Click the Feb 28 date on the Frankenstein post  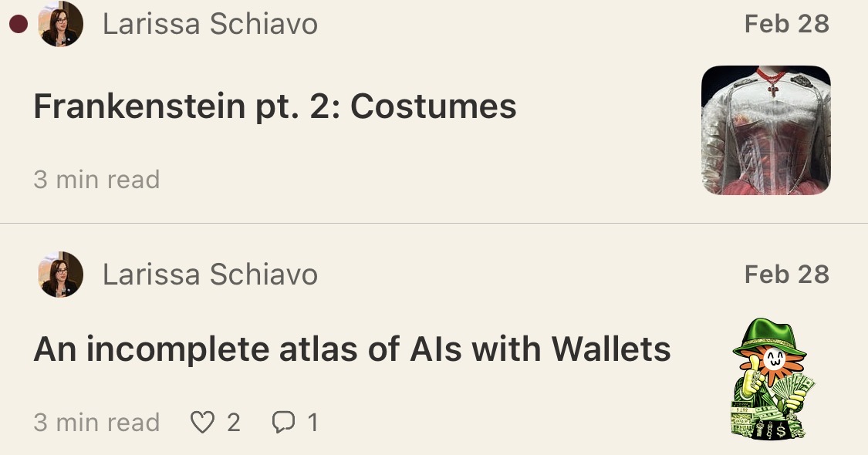[786, 24]
